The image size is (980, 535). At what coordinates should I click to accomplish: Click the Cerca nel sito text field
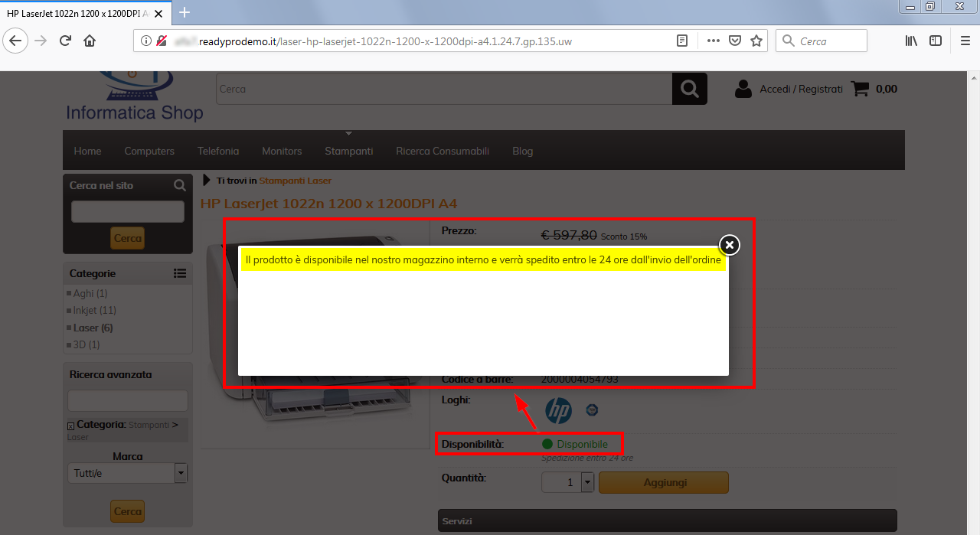[x=128, y=211]
